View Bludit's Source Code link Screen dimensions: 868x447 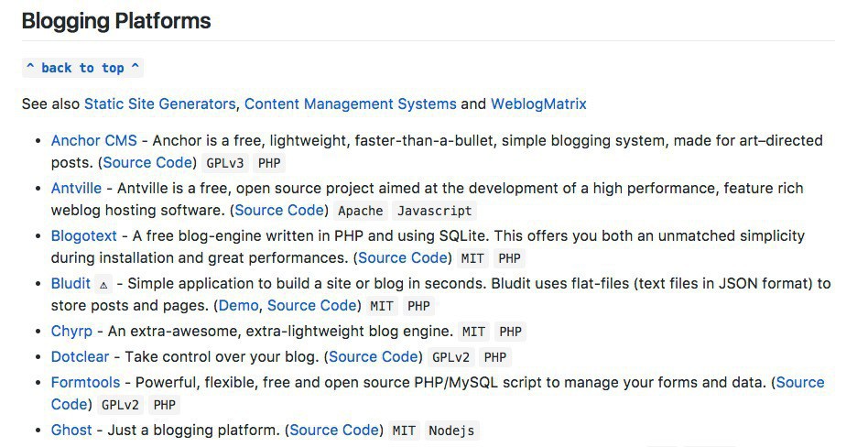pyautogui.click(x=311, y=305)
